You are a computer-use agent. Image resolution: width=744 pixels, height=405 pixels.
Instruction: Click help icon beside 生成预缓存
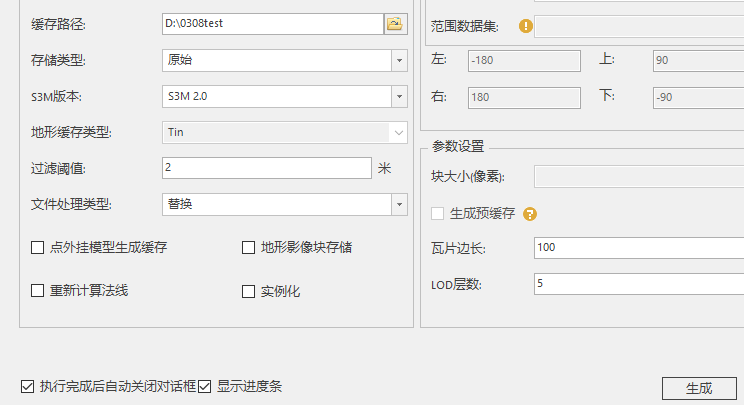pos(530,214)
